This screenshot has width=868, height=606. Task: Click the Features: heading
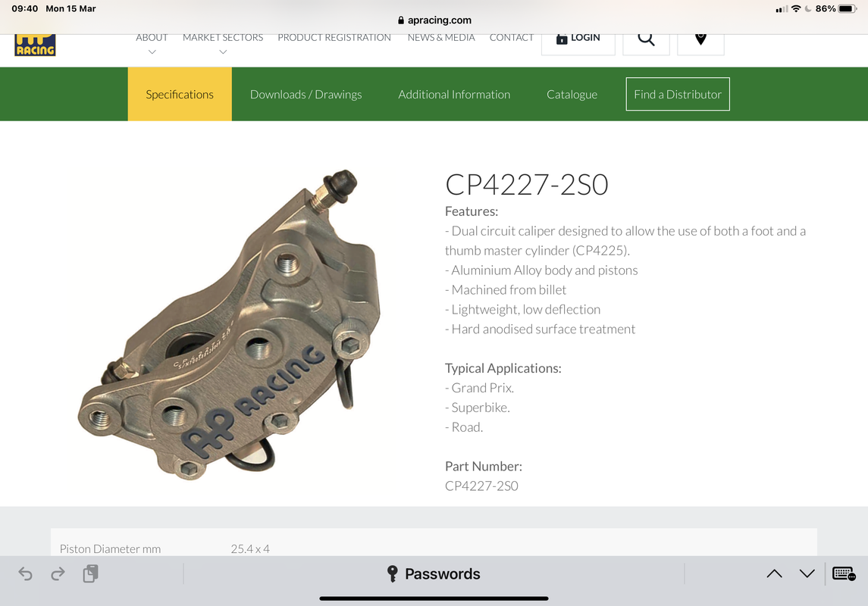click(x=472, y=211)
